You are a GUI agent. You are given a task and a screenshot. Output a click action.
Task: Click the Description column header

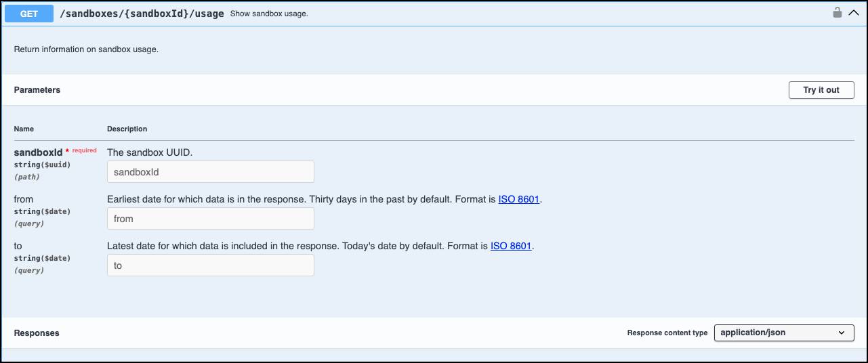127,129
